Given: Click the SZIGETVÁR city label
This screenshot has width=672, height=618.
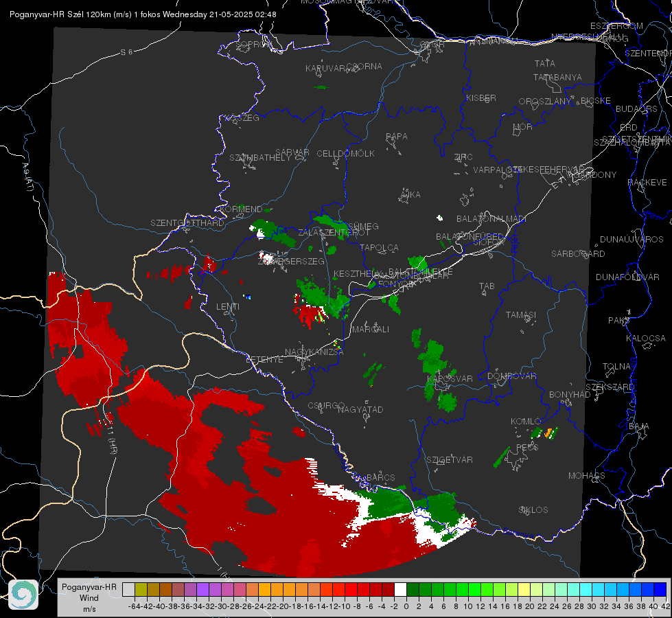Looking at the screenshot, I should (x=450, y=460).
